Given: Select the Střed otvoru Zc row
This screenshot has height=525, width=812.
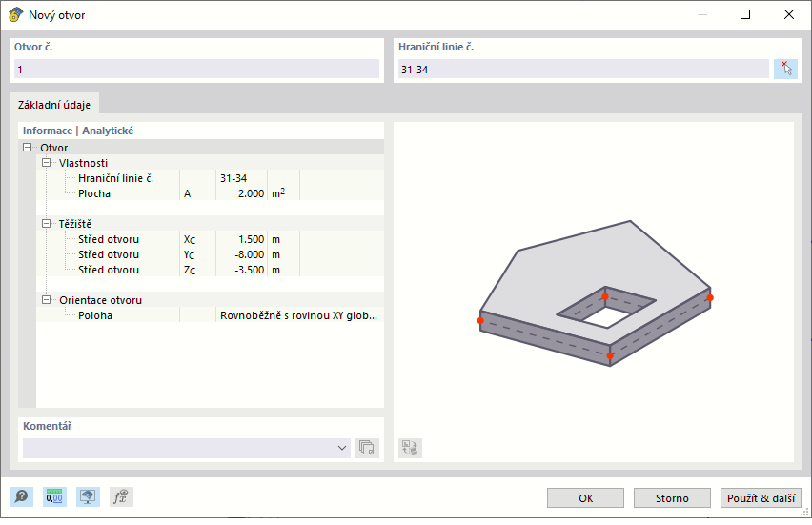Looking at the screenshot, I should (211, 270).
